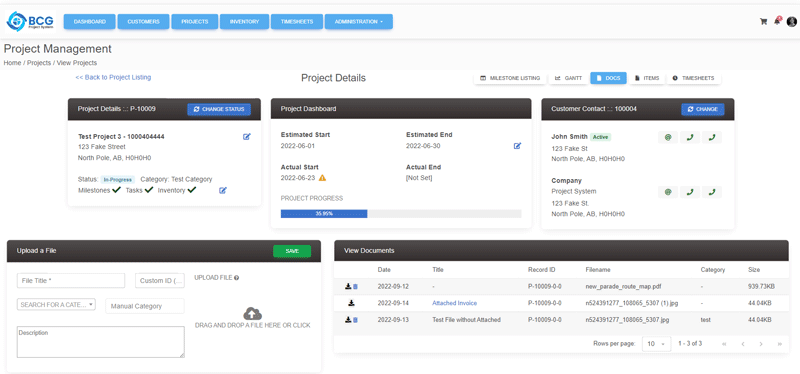
Task: Open the notifications bell
Action: pyautogui.click(x=777, y=21)
